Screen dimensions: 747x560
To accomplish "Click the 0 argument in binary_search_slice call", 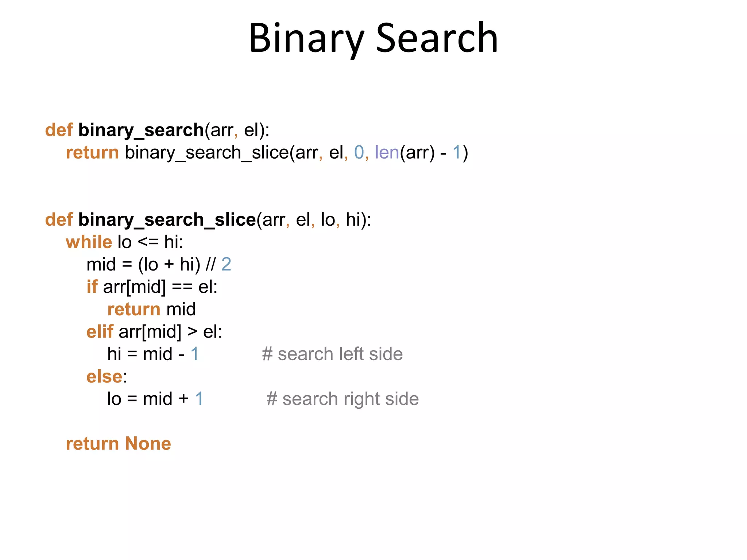I will tap(359, 152).
